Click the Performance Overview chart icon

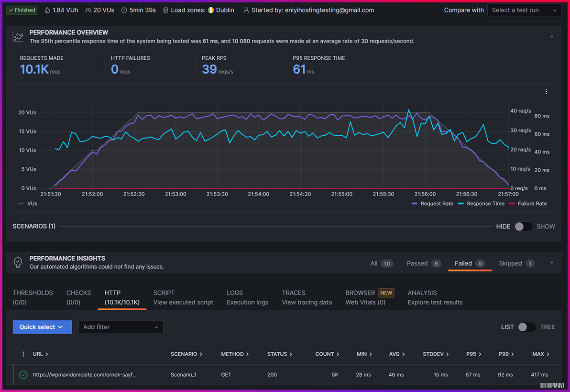18,37
